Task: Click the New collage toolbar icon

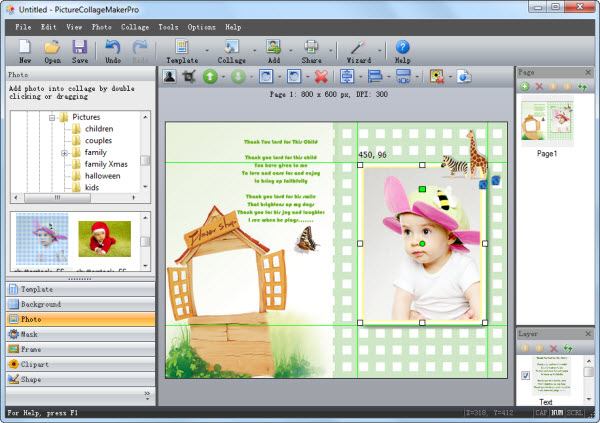Action: pos(25,46)
